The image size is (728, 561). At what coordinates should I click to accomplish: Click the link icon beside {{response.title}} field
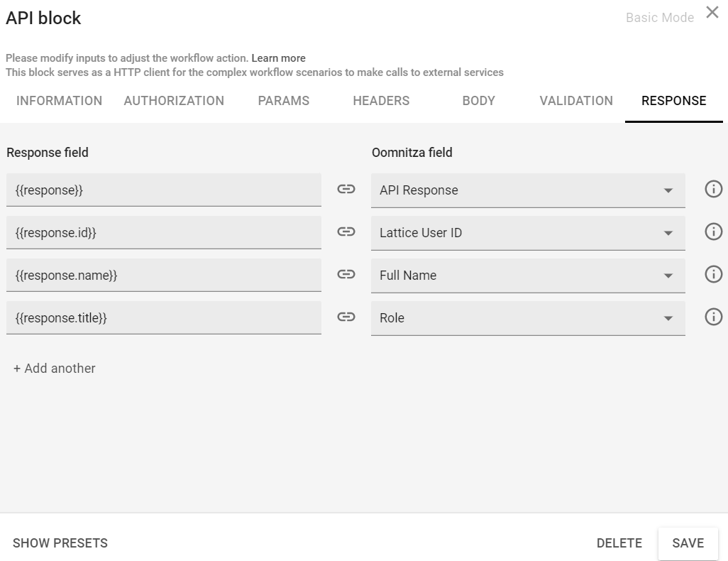click(x=346, y=317)
